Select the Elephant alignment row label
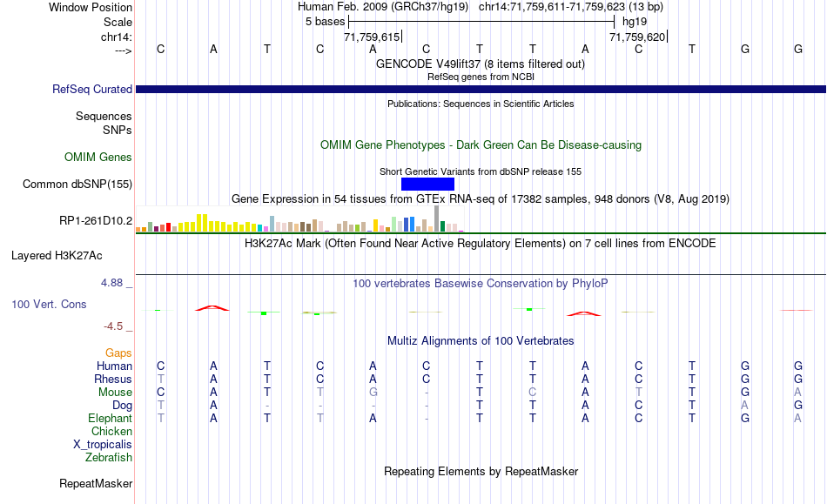The height and width of the screenshot is (504, 827). tap(110, 418)
